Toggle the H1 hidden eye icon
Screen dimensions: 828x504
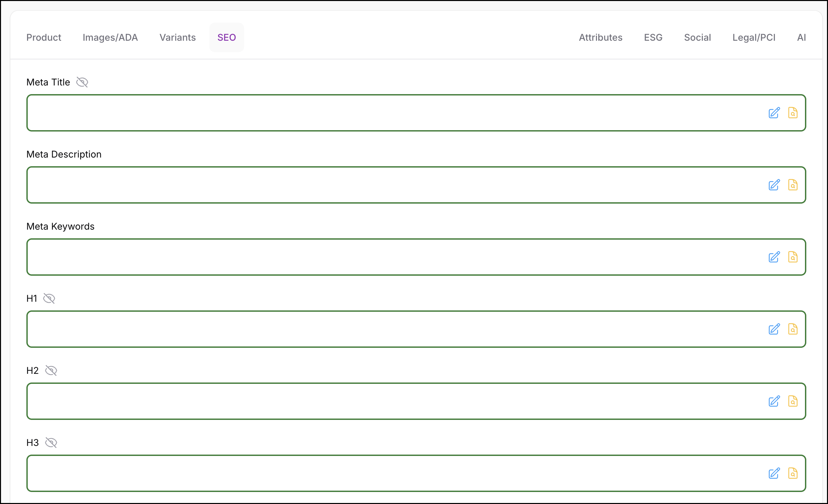click(49, 298)
